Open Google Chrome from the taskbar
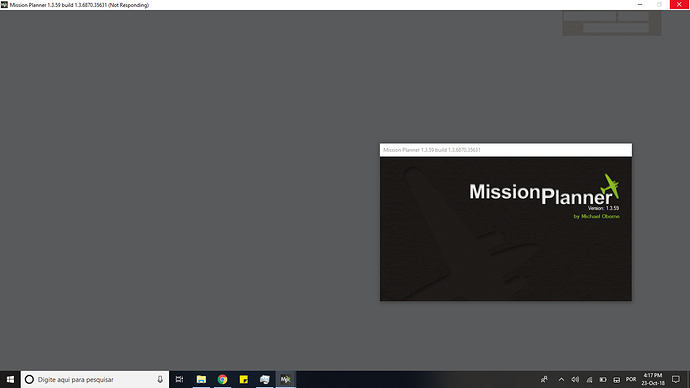The width and height of the screenshot is (690, 388). click(222, 379)
